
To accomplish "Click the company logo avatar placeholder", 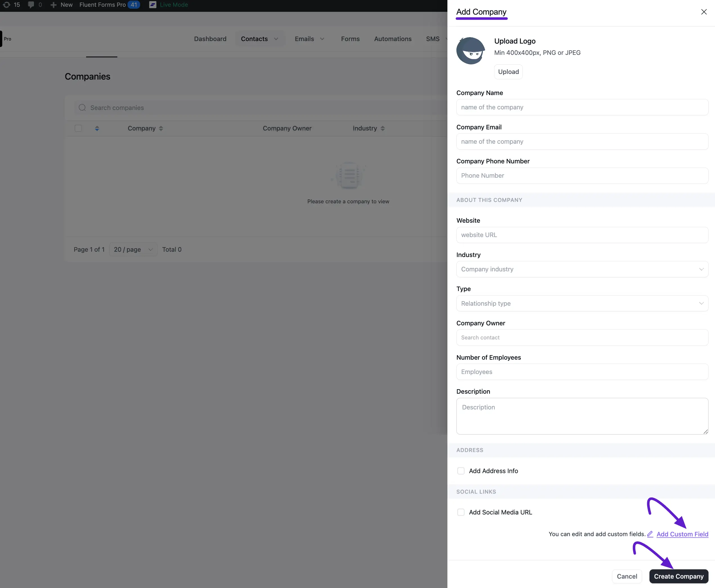I will point(471,51).
